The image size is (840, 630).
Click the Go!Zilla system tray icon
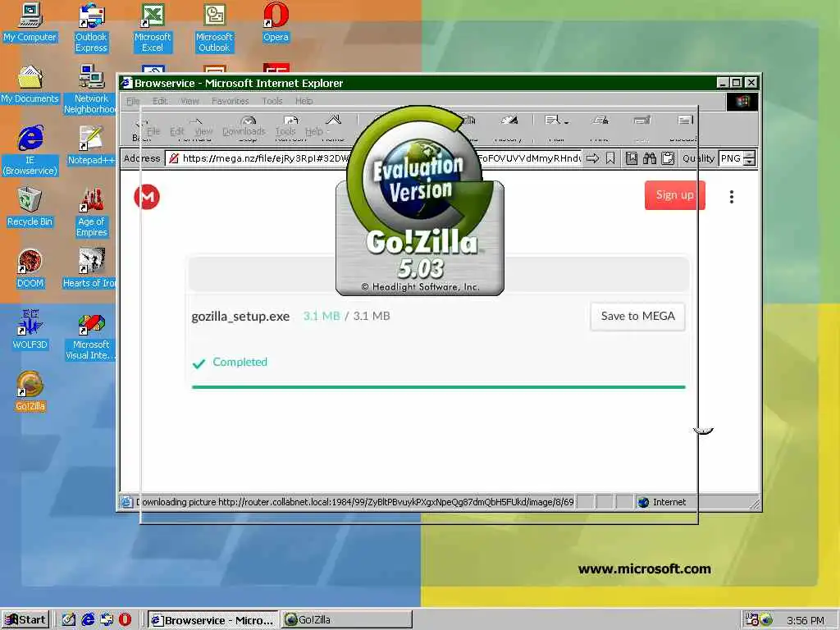765,619
